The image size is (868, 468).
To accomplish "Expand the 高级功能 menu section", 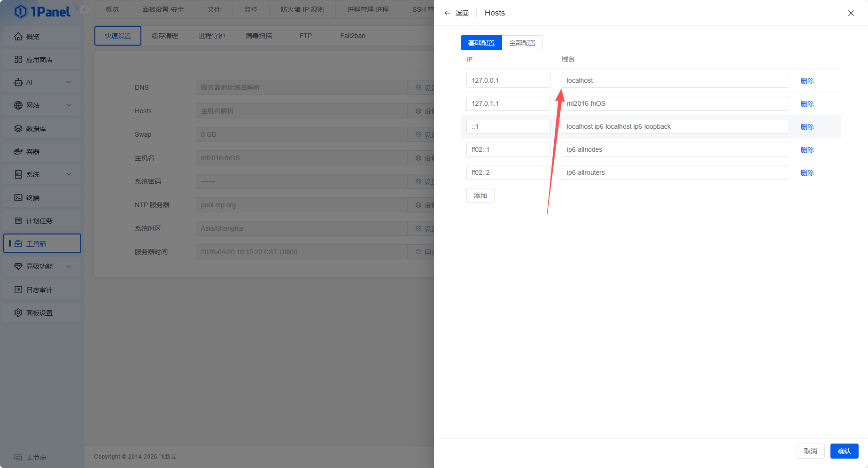I will pos(69,266).
